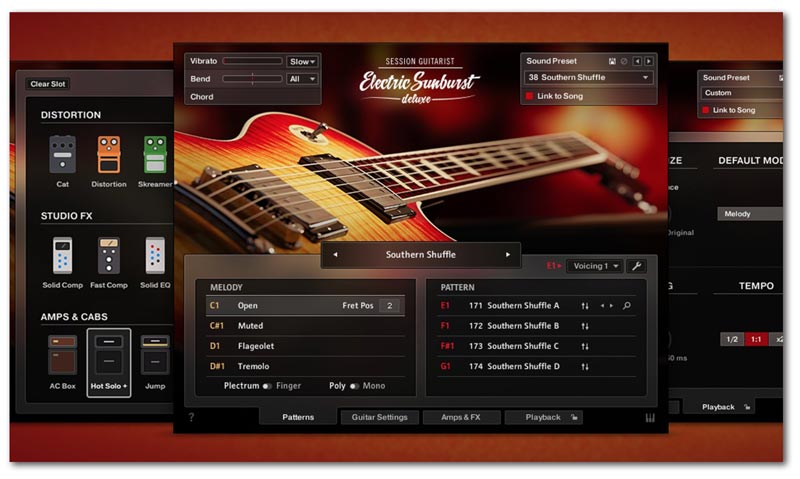Viewport: 800px width, 479px height.
Task: Toggle Link to Song in right background window
Action: 706,110
